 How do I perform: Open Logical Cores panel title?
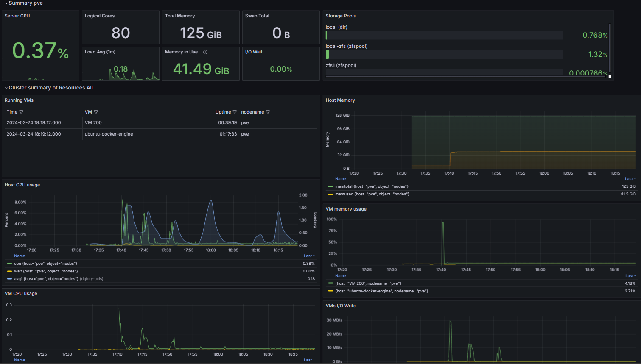point(100,16)
